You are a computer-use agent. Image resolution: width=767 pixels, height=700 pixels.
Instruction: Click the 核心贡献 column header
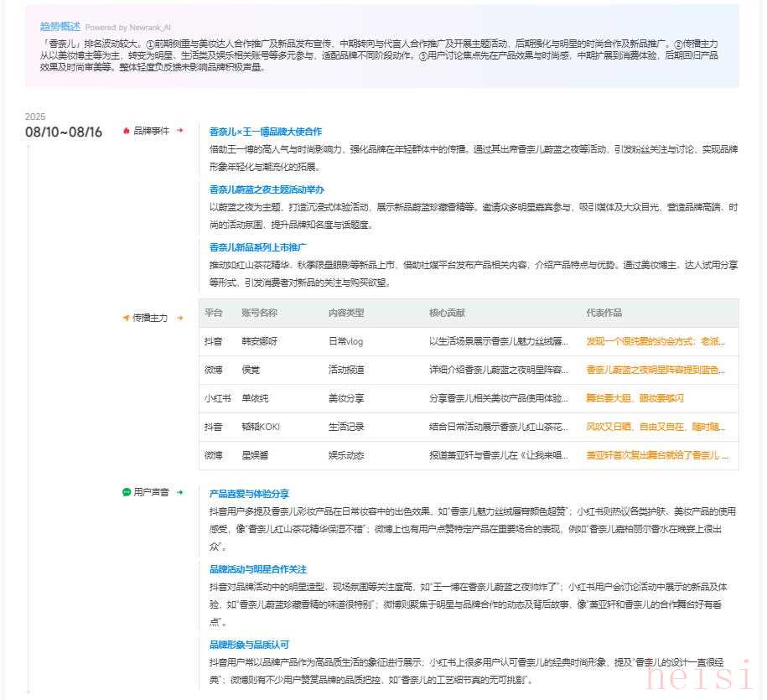pos(447,313)
